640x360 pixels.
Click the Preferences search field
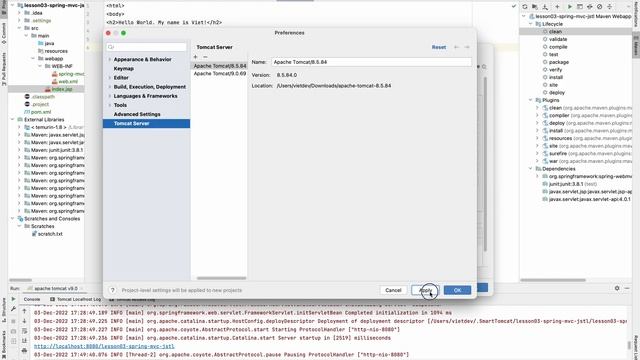pos(147,47)
